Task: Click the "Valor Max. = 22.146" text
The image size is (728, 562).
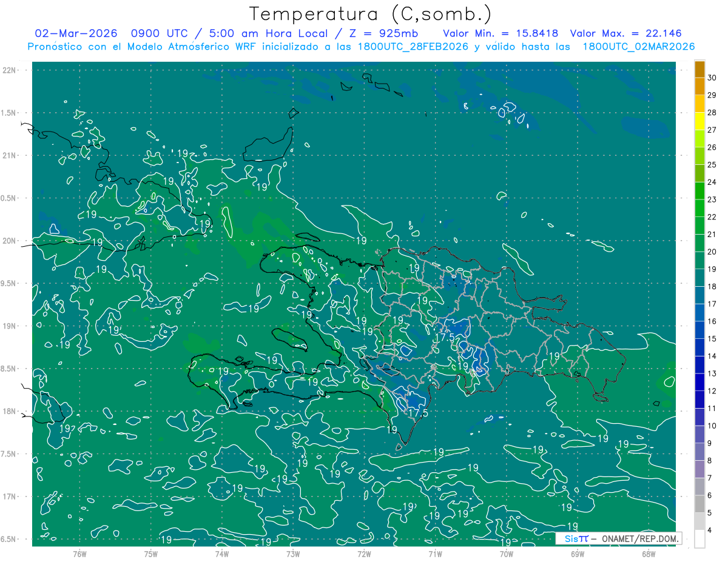Action: coord(626,33)
